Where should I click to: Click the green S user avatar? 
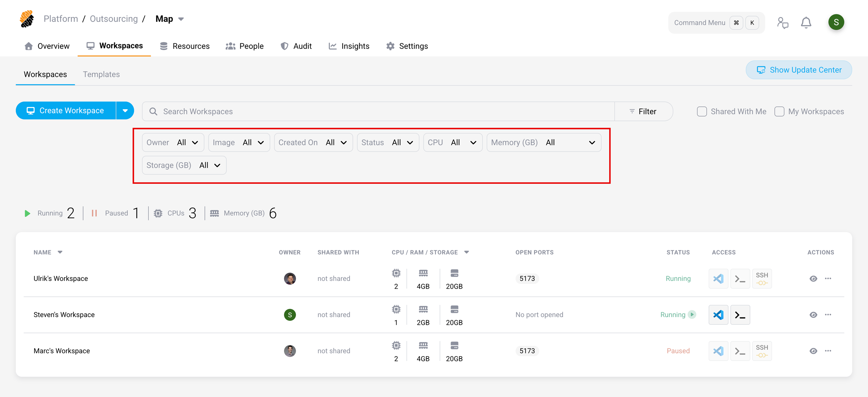pyautogui.click(x=836, y=22)
